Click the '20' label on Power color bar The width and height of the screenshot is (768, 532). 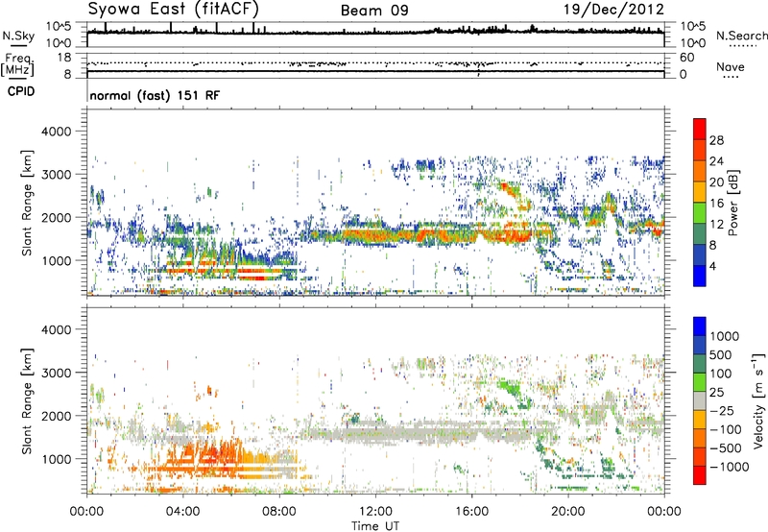click(716, 182)
